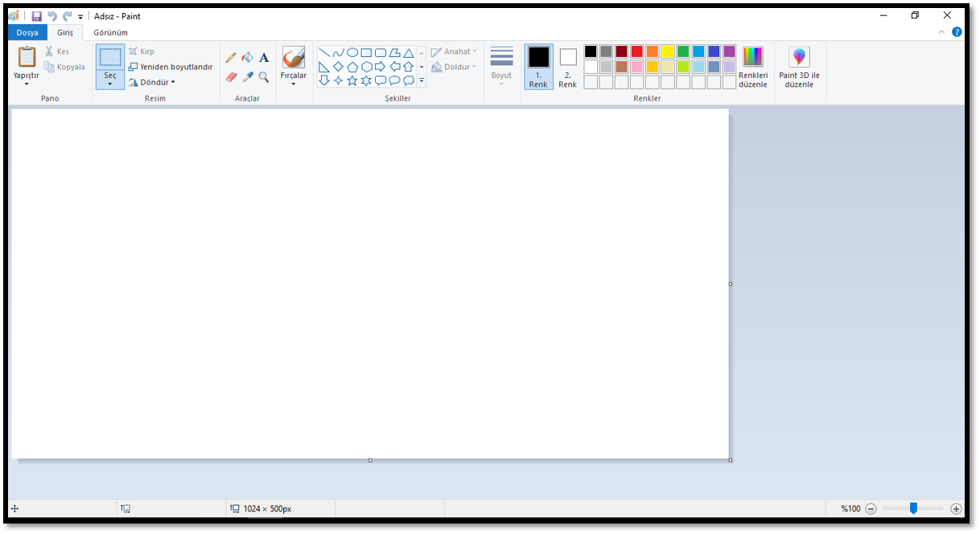Select the Magnifier tool

click(x=264, y=77)
